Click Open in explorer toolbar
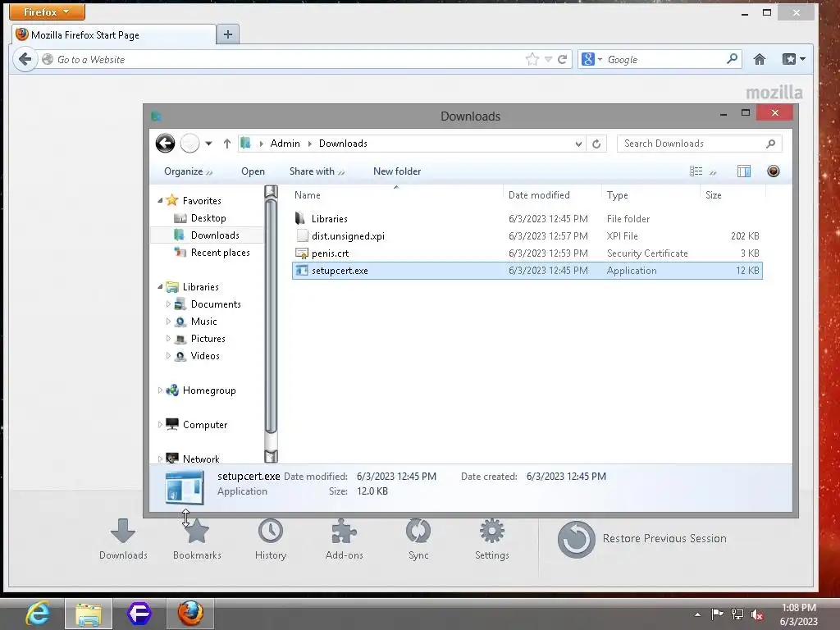The image size is (840, 630). click(x=253, y=171)
